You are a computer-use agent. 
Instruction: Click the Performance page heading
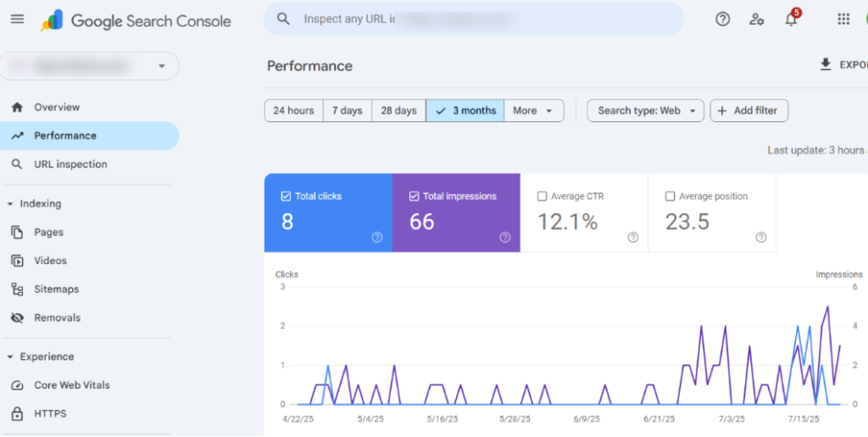point(309,66)
